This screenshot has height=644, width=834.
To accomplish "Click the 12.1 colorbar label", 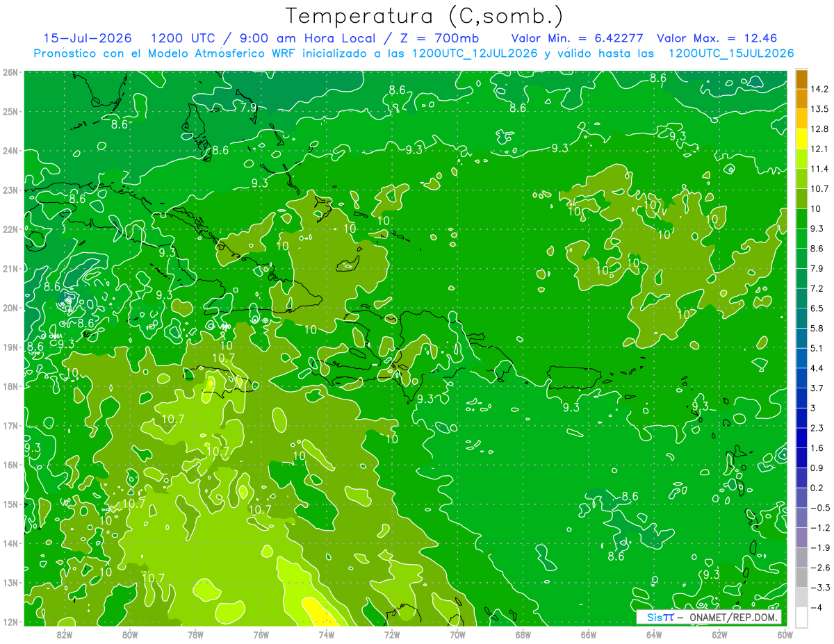I will pyautogui.click(x=819, y=149).
